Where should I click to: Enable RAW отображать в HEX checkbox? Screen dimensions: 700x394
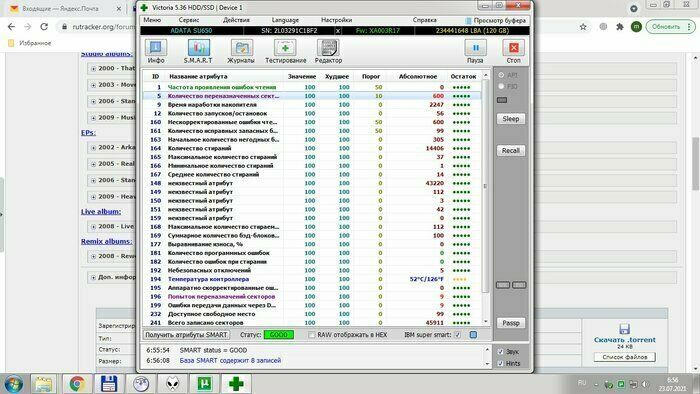coord(312,335)
